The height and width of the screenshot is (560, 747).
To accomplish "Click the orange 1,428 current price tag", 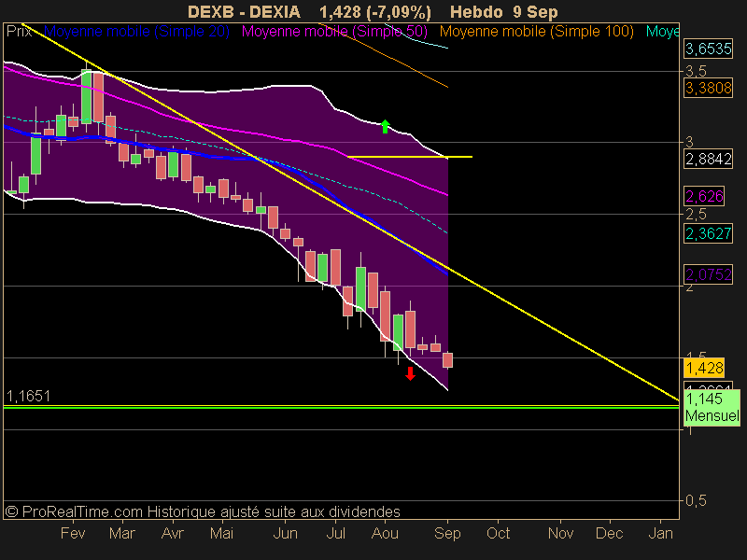I will point(704,368).
